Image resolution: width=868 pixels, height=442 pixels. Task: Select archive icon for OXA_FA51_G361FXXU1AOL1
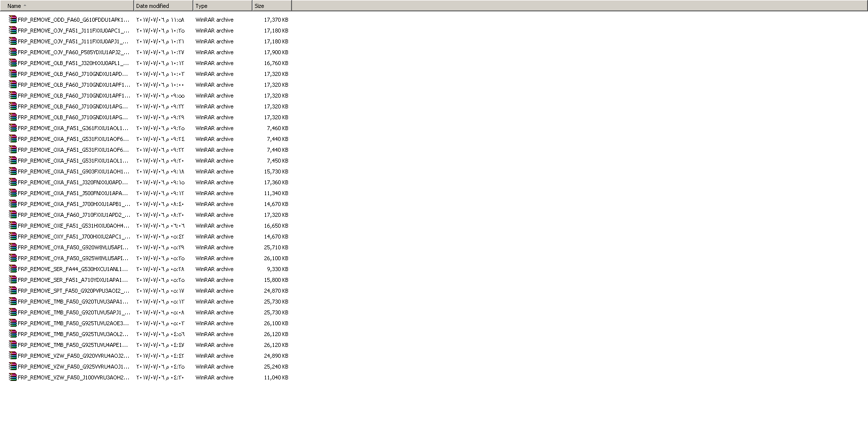tap(13, 128)
